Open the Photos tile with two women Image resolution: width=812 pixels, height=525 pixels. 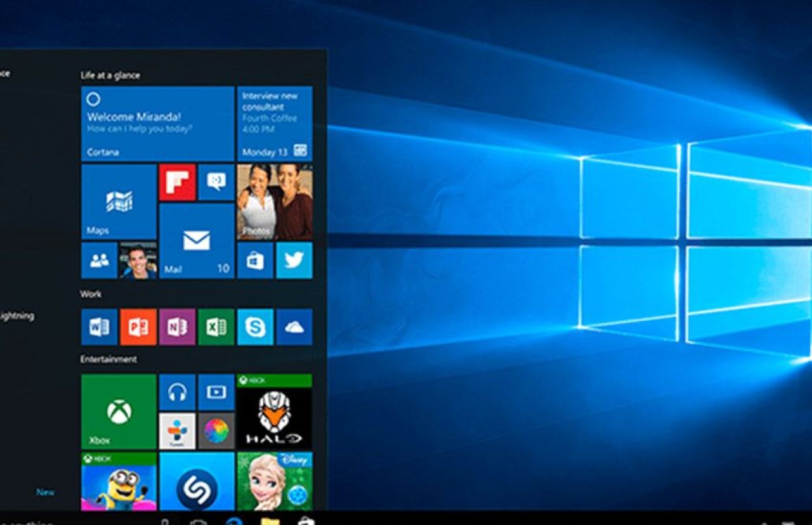(x=275, y=202)
